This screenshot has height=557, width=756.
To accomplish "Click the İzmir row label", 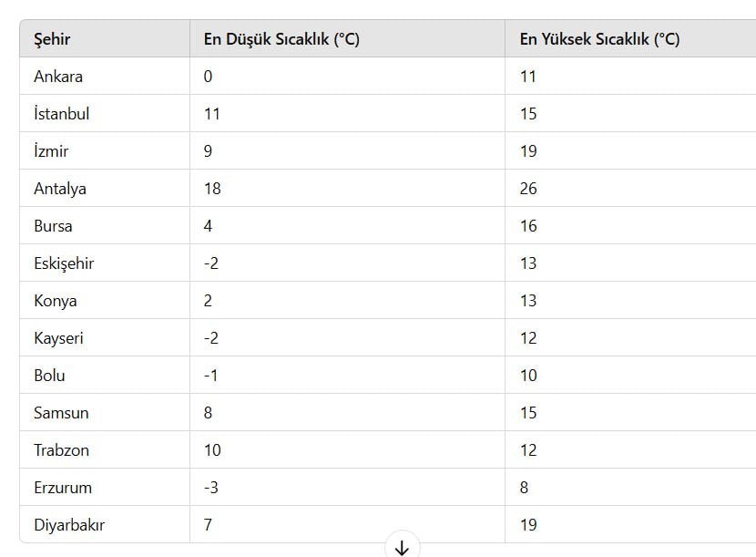I will click(x=51, y=151).
